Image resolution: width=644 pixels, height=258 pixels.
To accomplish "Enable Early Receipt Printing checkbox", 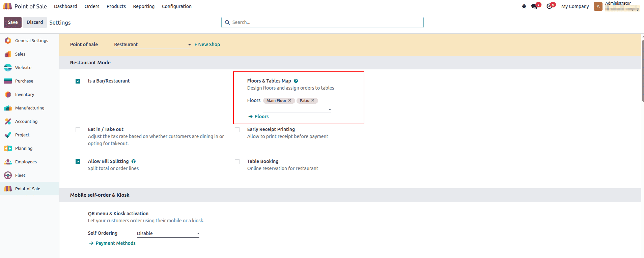I will coord(237,130).
